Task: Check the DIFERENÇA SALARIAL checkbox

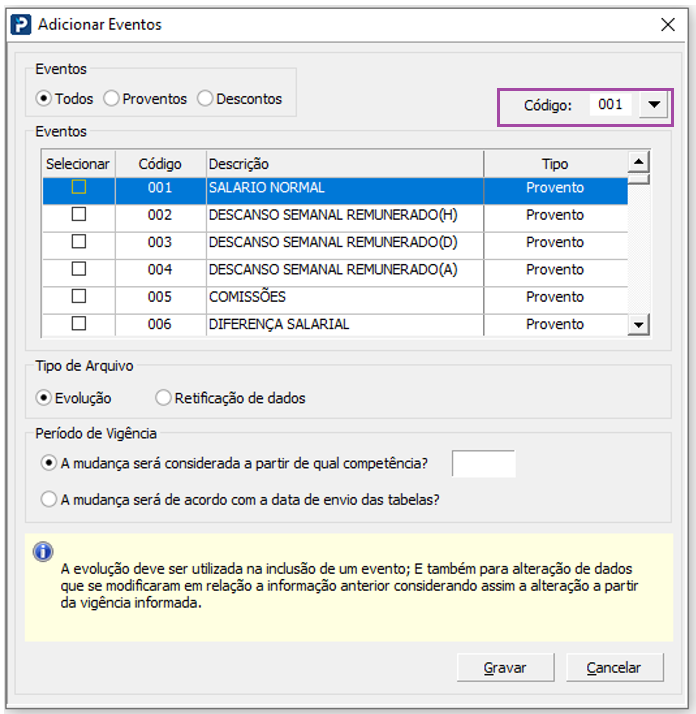Action: [79, 324]
